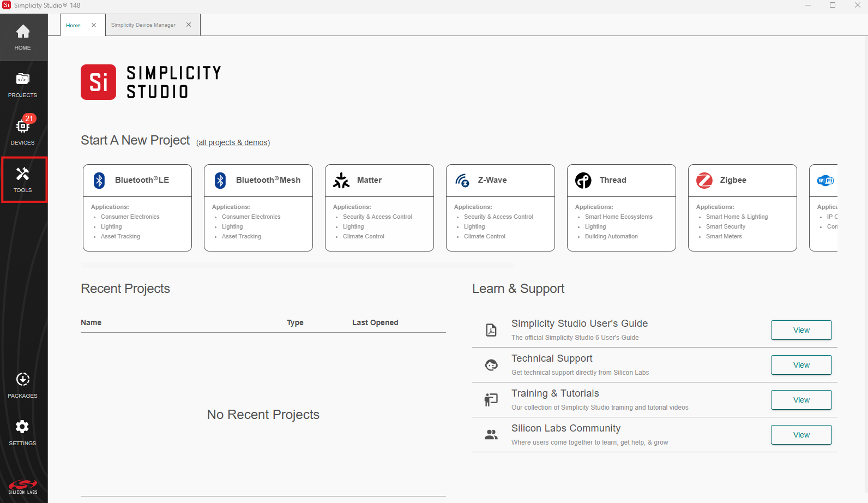Screen dimensions: 868x503
Task: Open the Packages manager icon
Action: coord(23,385)
